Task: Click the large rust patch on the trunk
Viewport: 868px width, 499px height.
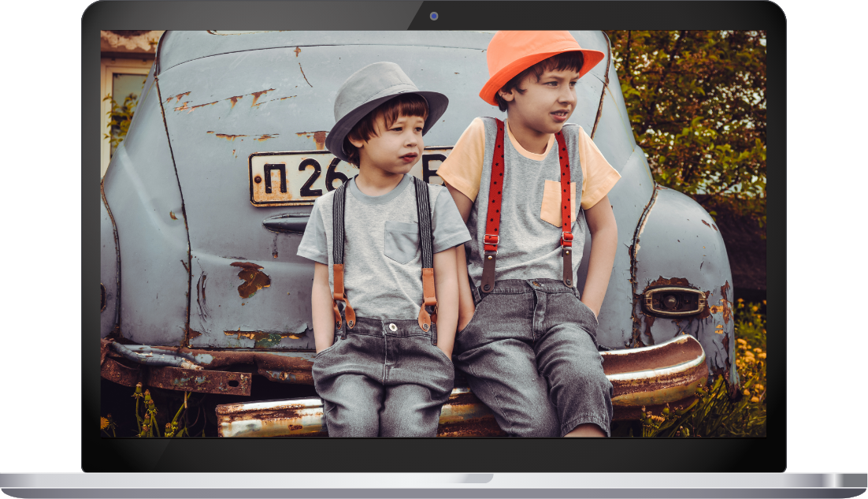Action: click(x=250, y=278)
